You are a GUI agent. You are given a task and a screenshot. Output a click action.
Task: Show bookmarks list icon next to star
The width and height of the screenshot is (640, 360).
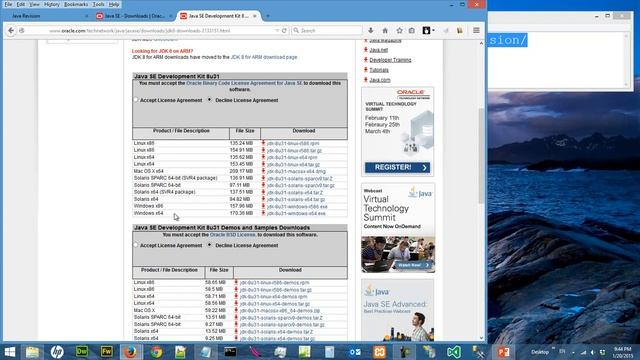pyautogui.click(x=412, y=31)
